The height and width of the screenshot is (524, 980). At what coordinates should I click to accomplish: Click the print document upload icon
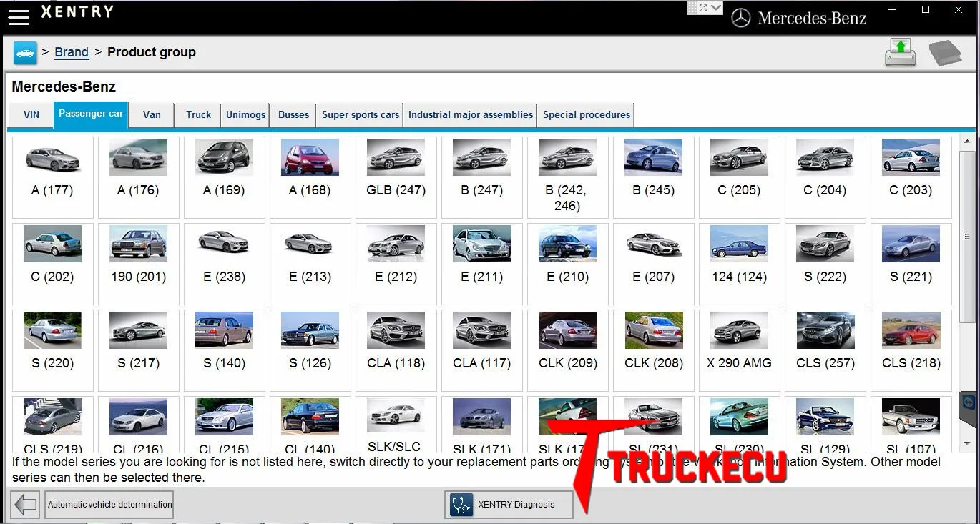900,52
